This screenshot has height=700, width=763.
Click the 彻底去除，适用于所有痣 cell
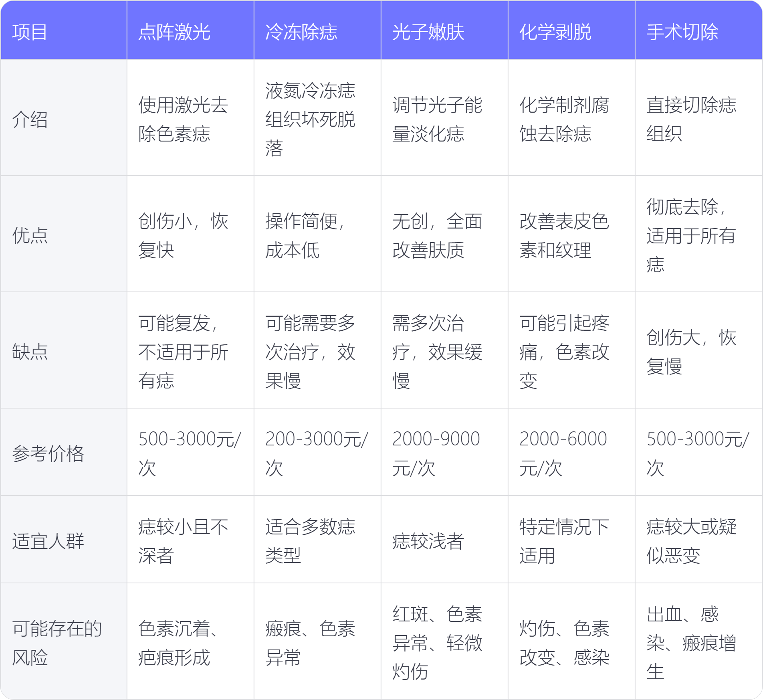pyautogui.click(x=691, y=235)
